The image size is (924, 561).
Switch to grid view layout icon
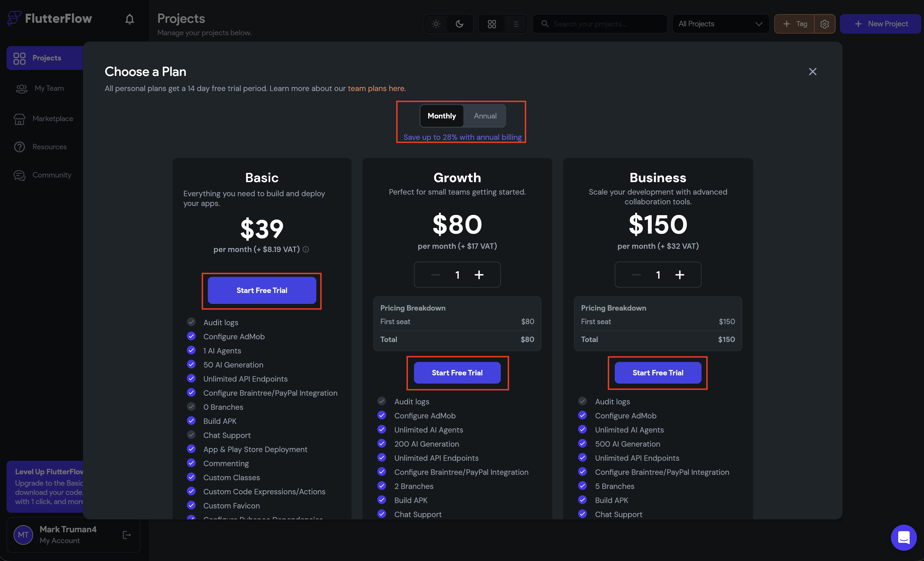492,24
